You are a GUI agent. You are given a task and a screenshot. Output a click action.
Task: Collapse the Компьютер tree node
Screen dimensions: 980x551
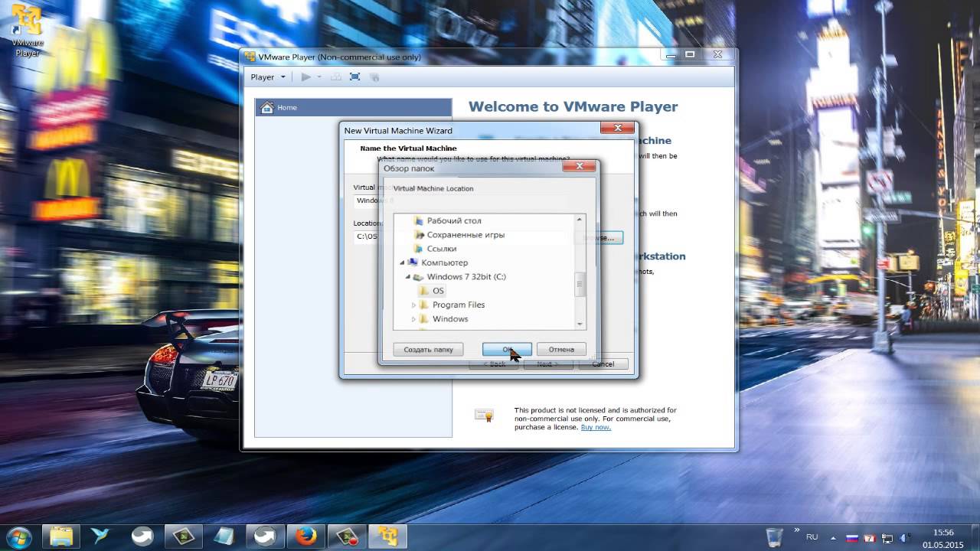pyautogui.click(x=402, y=262)
